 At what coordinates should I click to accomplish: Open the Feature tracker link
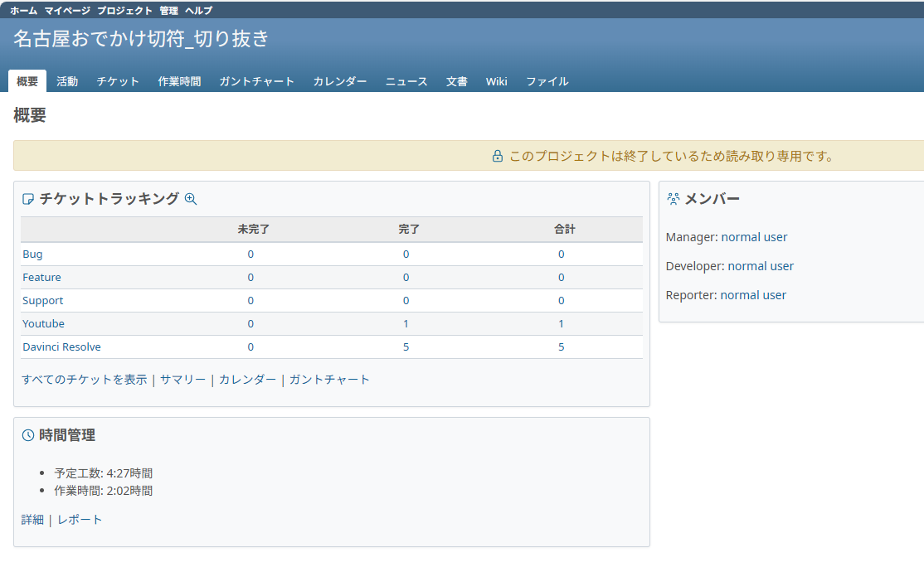[x=41, y=278]
